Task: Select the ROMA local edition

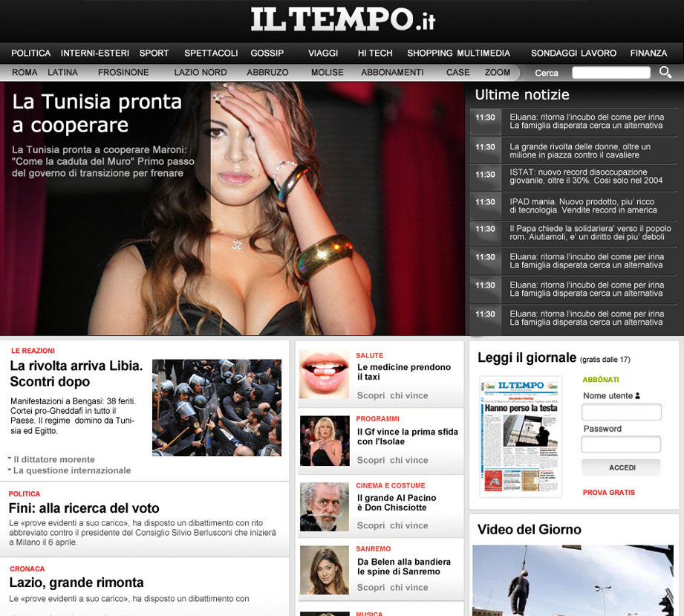Action: point(25,73)
